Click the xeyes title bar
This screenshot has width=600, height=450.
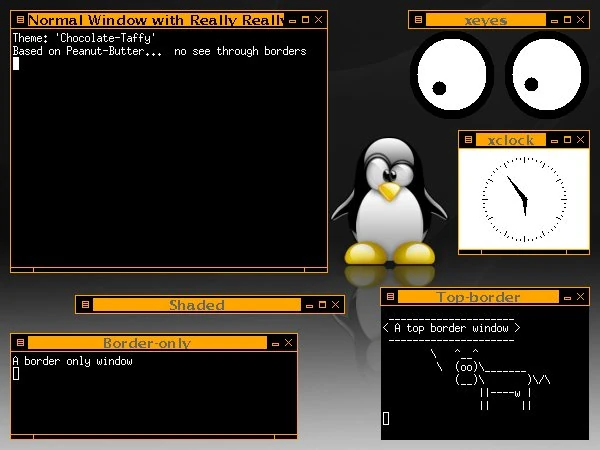[x=486, y=20]
